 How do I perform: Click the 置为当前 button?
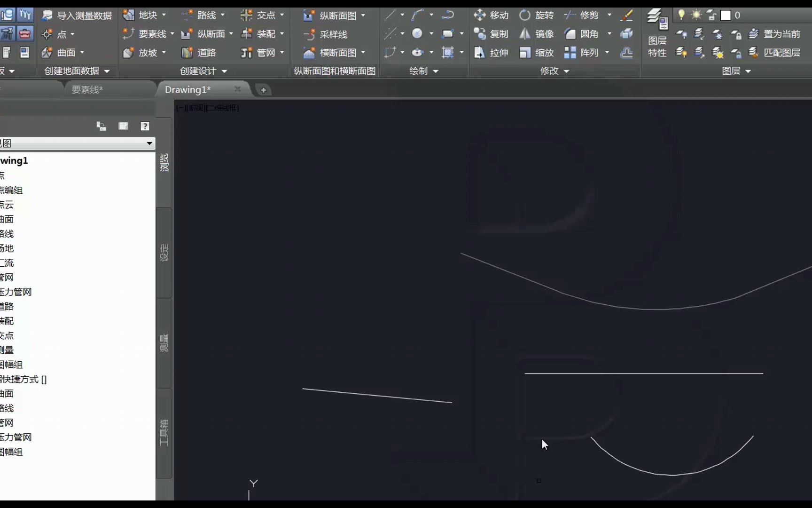pos(781,33)
